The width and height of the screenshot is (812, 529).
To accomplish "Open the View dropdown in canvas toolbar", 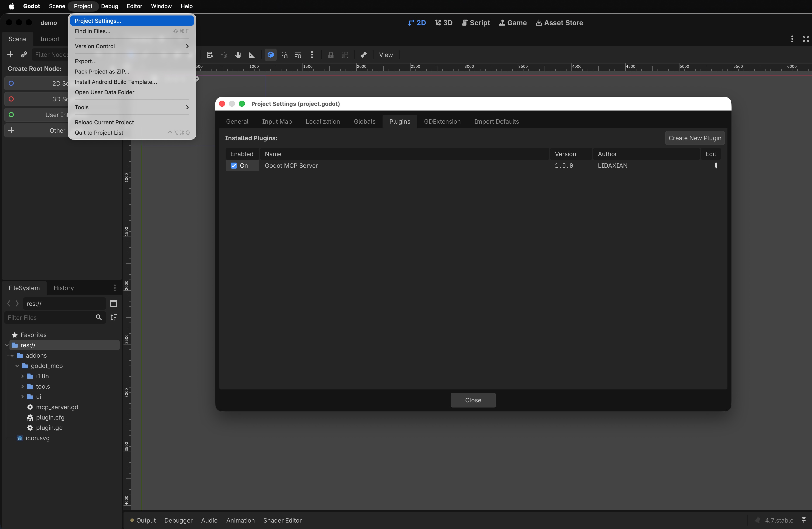I will 386,55.
